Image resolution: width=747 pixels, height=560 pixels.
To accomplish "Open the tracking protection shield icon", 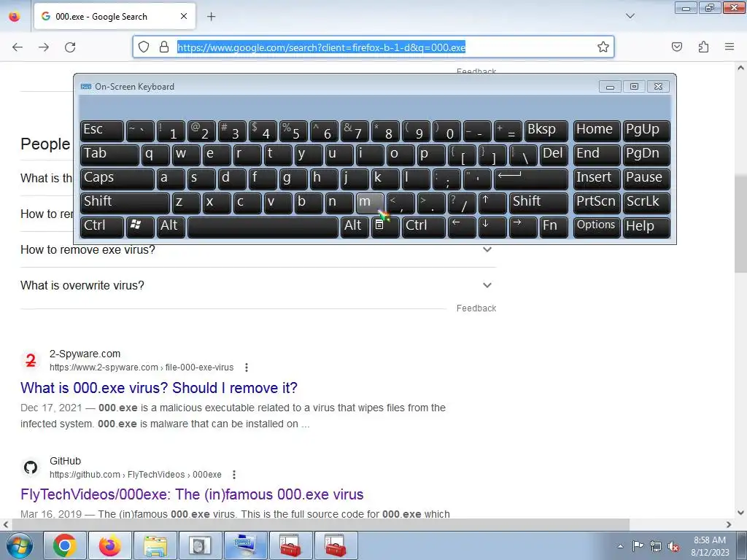I will coord(144,47).
